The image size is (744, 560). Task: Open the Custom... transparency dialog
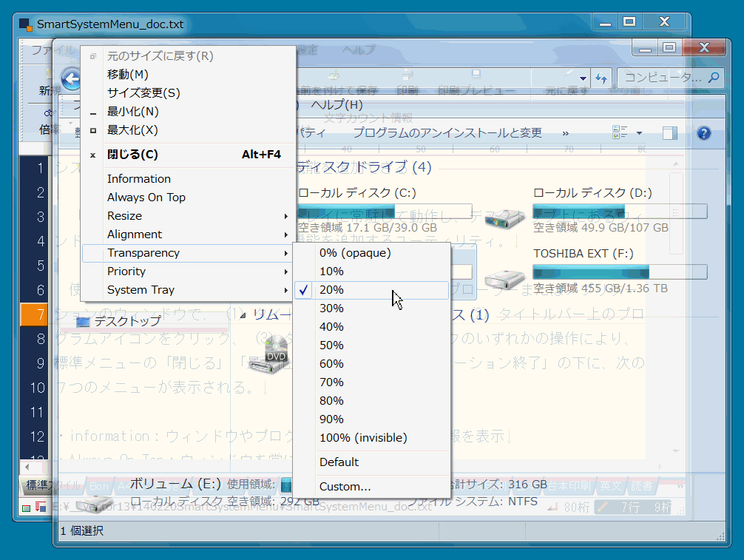[371, 487]
